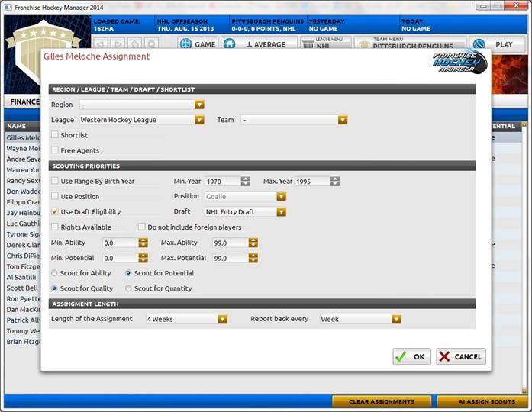The width and height of the screenshot is (532, 412).
Task: Click the PLAY puck icon
Action: pyautogui.click(x=479, y=44)
